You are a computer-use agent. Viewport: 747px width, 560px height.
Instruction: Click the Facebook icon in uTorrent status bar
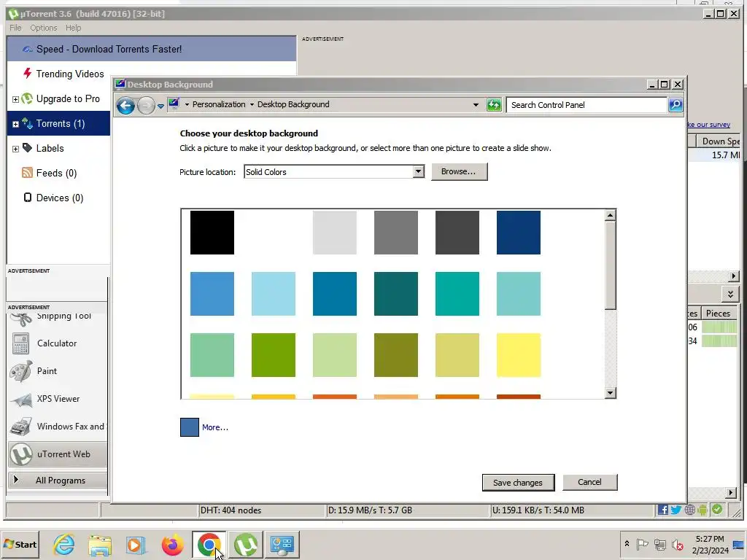662,510
